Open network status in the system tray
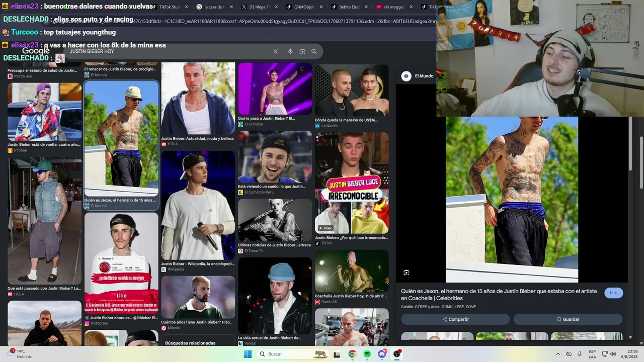644x362 pixels. click(x=605, y=354)
